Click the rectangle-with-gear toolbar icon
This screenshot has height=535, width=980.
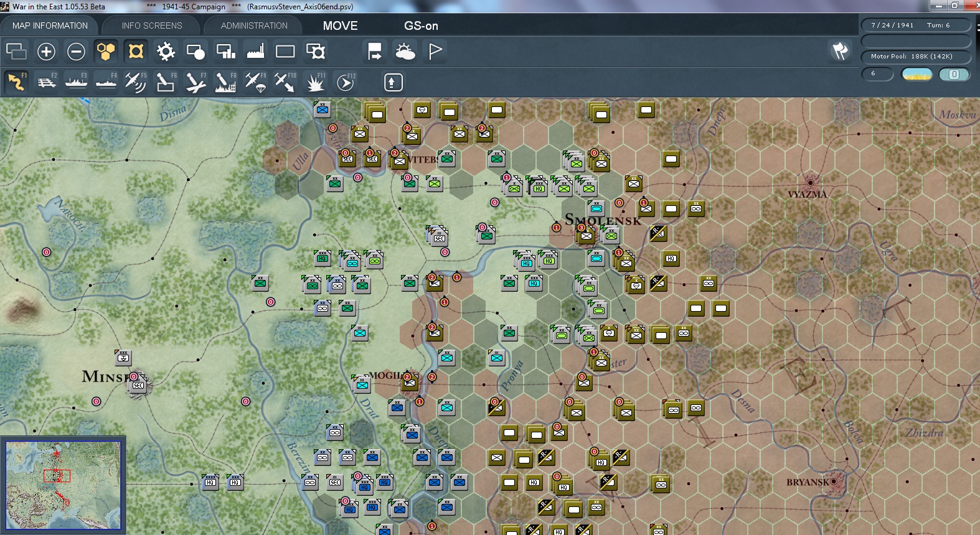coord(315,51)
